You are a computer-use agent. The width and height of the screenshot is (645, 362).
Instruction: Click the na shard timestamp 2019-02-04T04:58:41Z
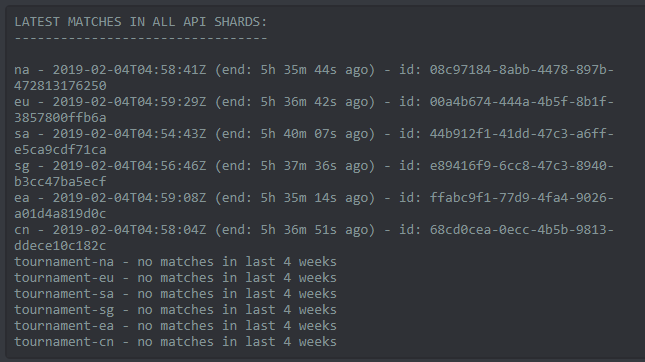[129, 70]
